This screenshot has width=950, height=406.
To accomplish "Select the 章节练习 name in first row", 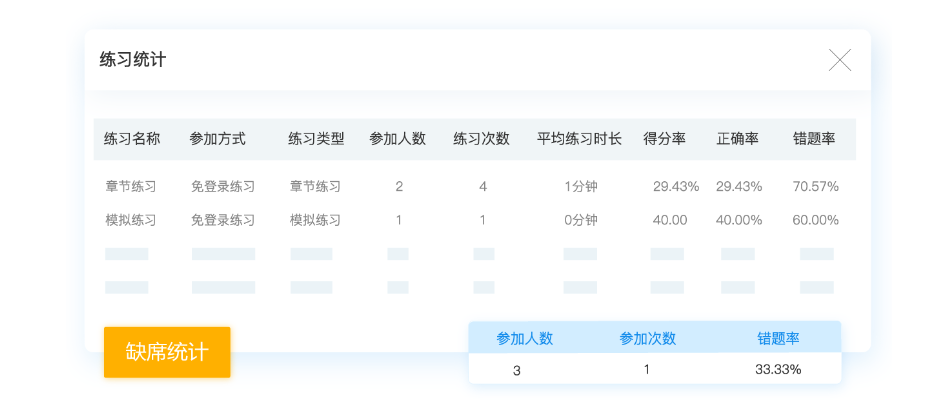I will 131,186.
